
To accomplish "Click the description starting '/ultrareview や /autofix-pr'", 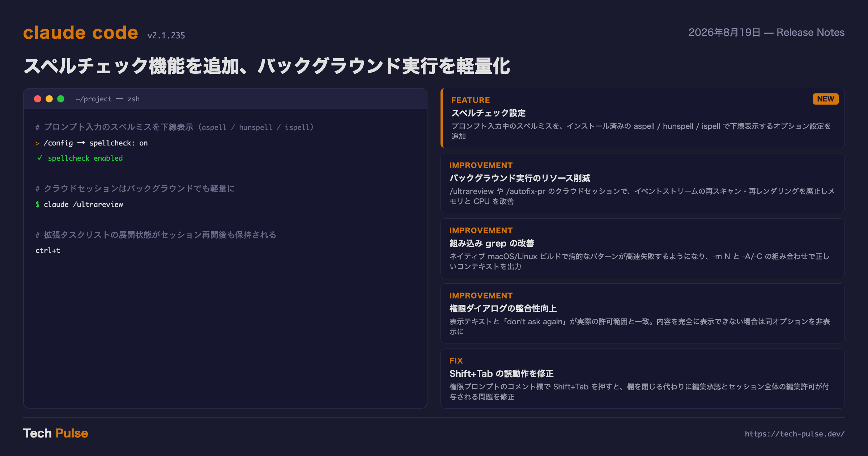I will pos(642,196).
